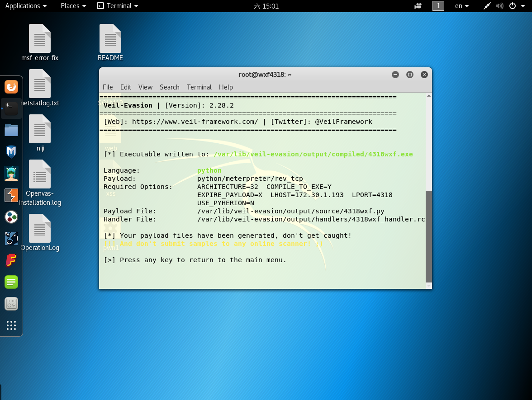Image resolution: width=532 pixels, height=400 pixels.
Task: Click the 4318wxf_handler.rc handler path
Action: click(x=311, y=219)
